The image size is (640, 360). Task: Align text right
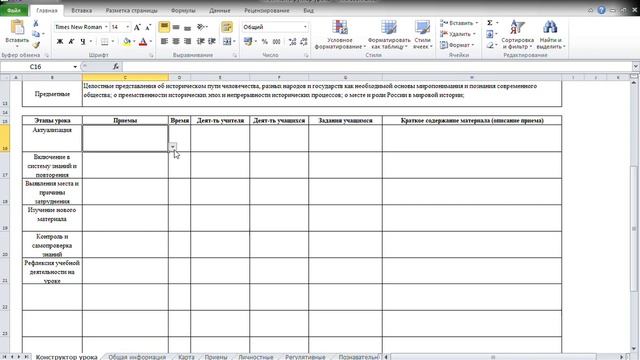(187, 41)
